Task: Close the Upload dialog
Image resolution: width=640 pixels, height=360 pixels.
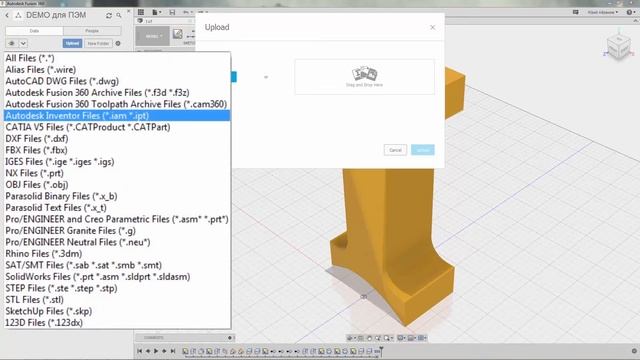Action: click(433, 27)
